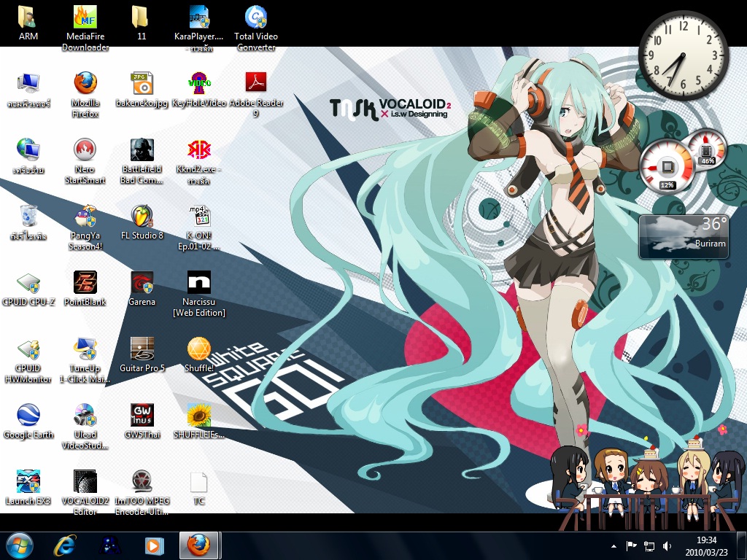Launch KeyHoleVideo
Screen dimensions: 747x560
(x=198, y=90)
